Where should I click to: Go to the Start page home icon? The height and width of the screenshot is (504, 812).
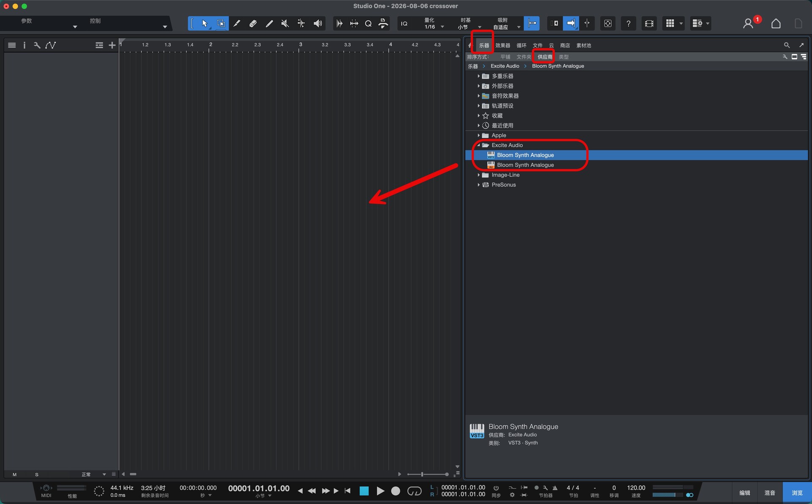click(776, 24)
